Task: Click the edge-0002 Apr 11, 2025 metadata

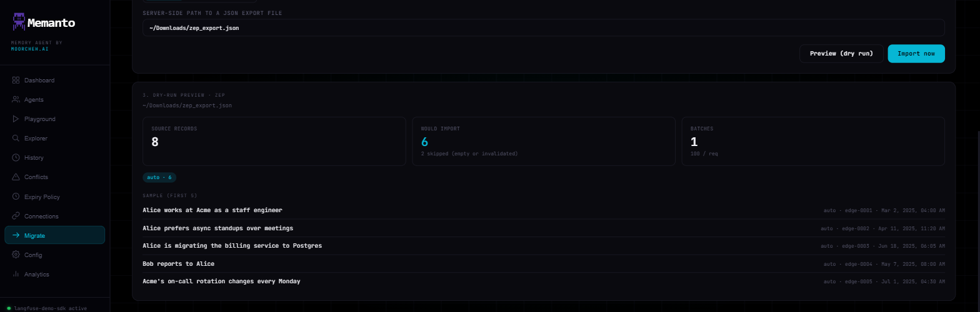Action: 883,228
